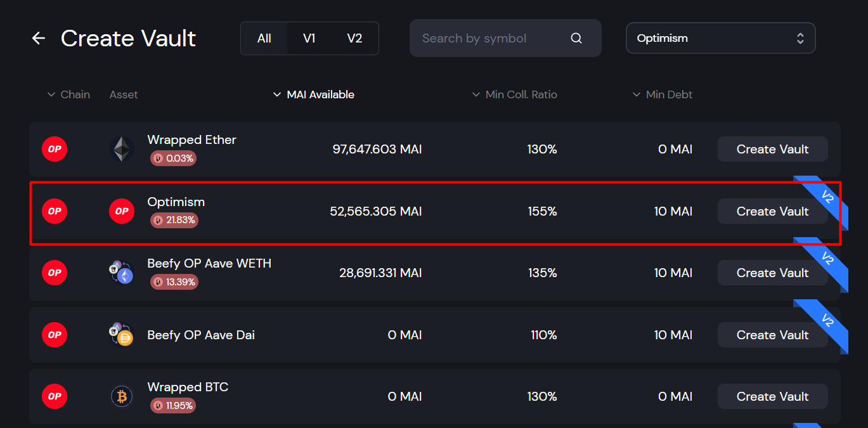Create Vault for Beefy OP Aave Dai

tap(772, 335)
